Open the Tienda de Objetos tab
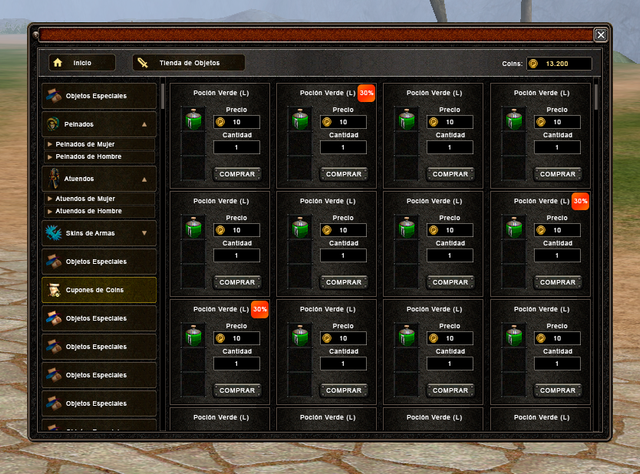Screen dimensions: 640x474 189,62
